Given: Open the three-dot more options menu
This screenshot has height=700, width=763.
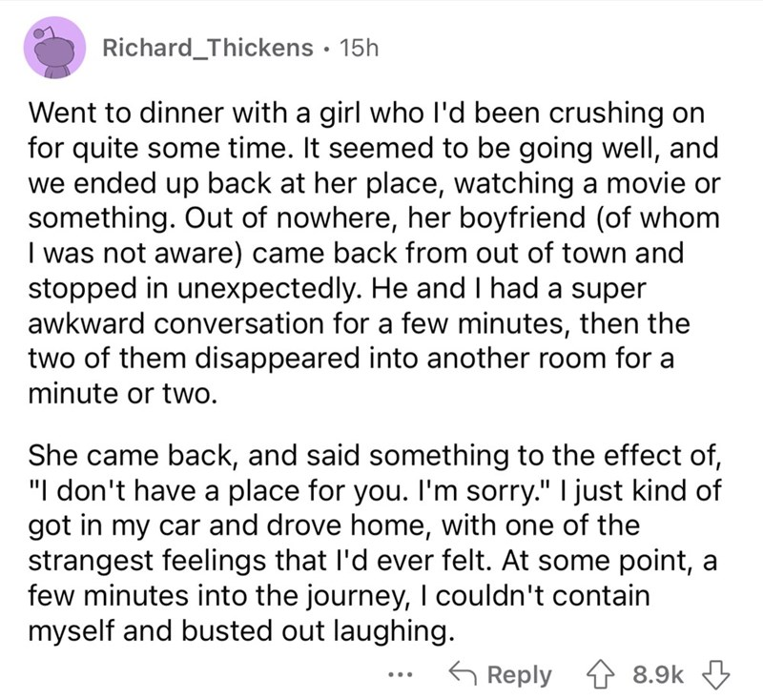Looking at the screenshot, I should [404, 673].
